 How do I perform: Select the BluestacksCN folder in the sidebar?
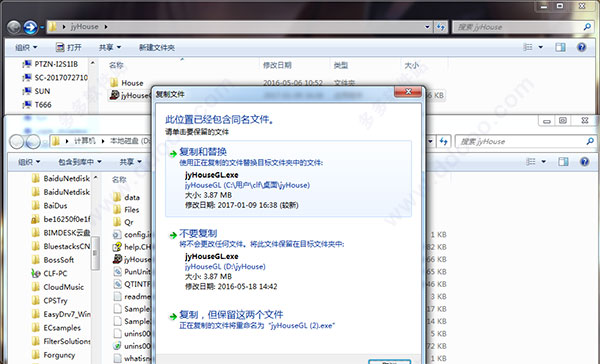61,246
